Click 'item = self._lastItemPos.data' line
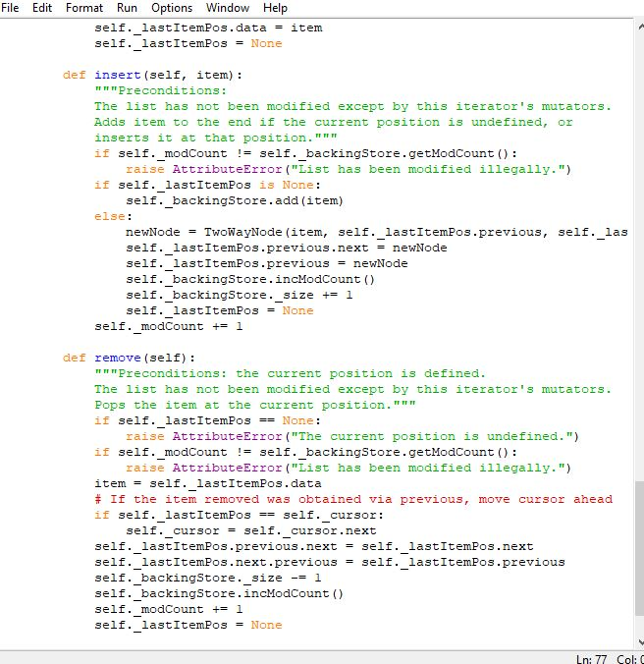This screenshot has height=664, width=644. [208, 483]
